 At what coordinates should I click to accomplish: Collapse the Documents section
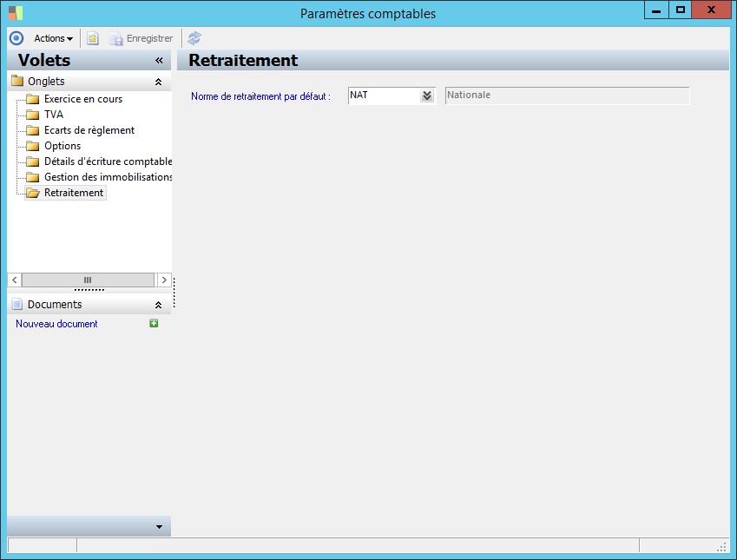click(x=158, y=305)
